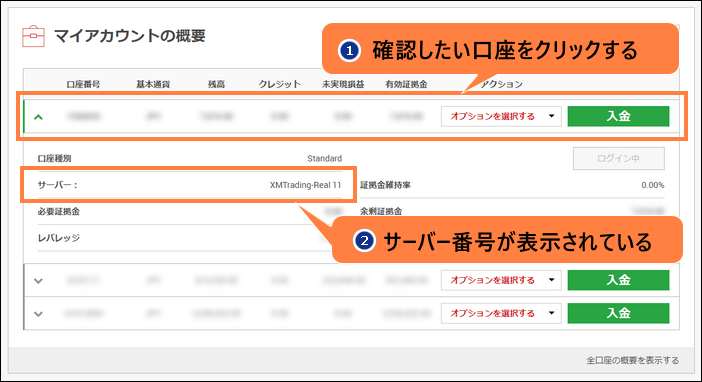Click the briefcase icon beside マイアカウントの概要
The image size is (702, 382).
(x=33, y=36)
